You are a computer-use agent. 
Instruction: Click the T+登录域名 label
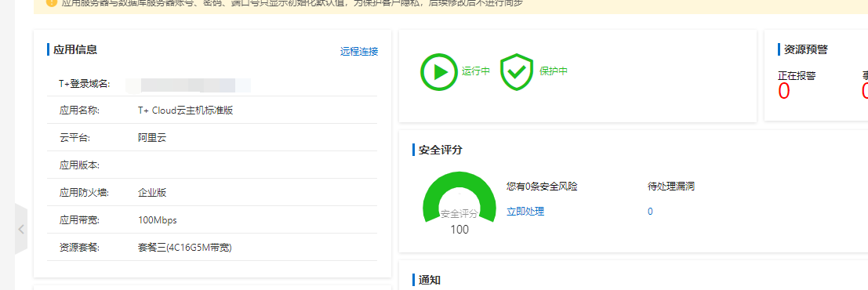coord(85,84)
